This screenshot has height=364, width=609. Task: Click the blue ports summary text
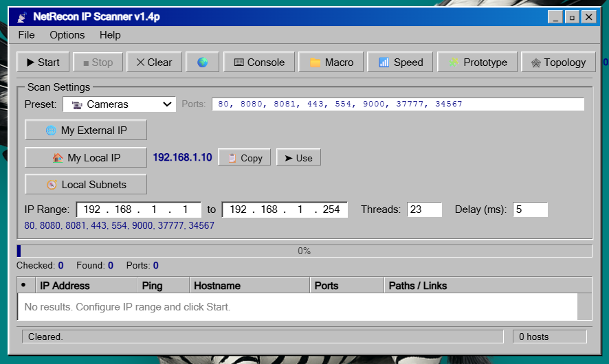[x=119, y=225]
